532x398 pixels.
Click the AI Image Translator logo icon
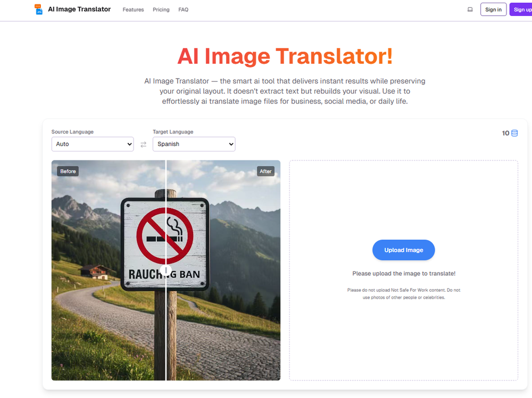[38, 9]
